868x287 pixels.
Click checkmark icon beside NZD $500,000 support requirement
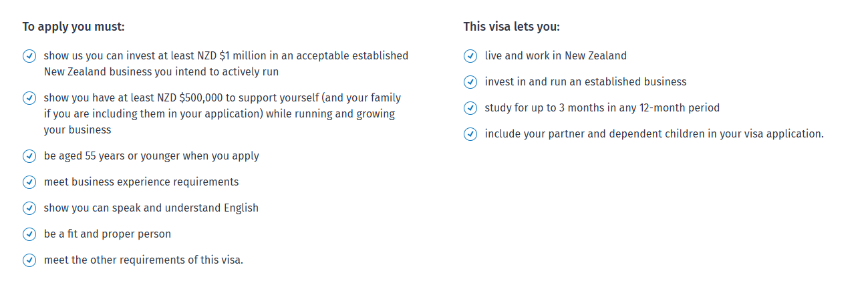tap(29, 98)
